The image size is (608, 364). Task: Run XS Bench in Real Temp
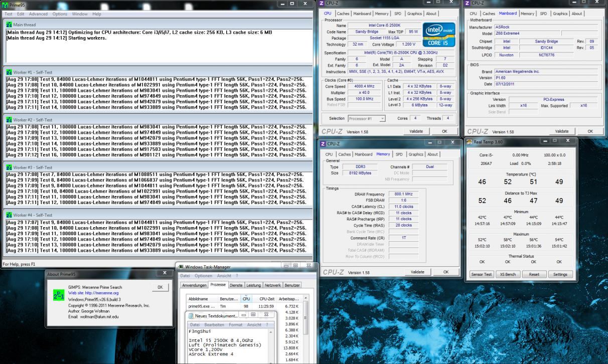pyautogui.click(x=508, y=274)
